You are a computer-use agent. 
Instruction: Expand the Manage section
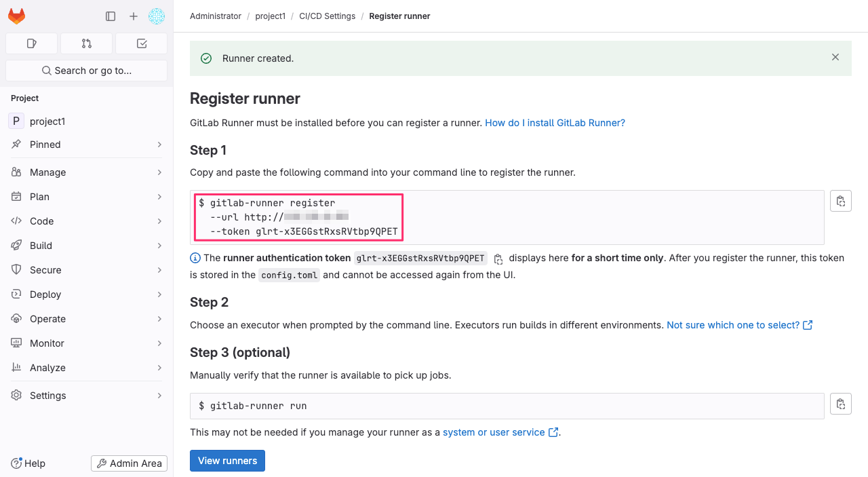click(87, 172)
